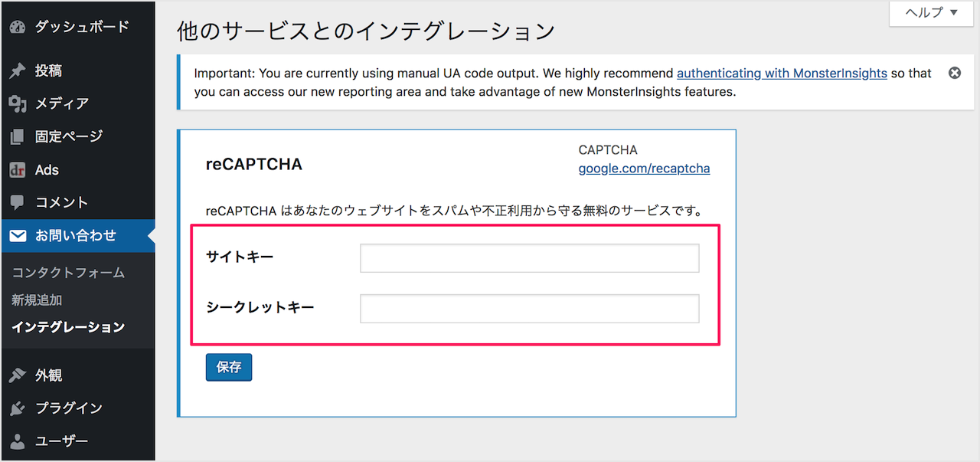Click the 保存 button
The height and width of the screenshot is (462, 980).
pyautogui.click(x=229, y=367)
